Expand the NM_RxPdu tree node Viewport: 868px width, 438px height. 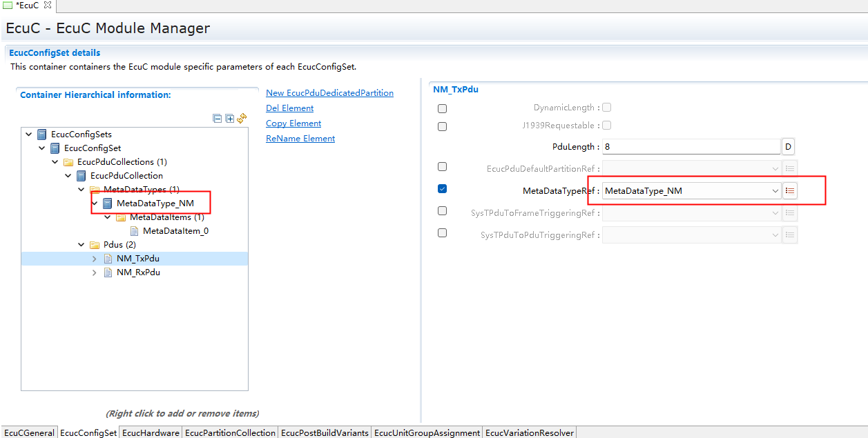[95, 272]
